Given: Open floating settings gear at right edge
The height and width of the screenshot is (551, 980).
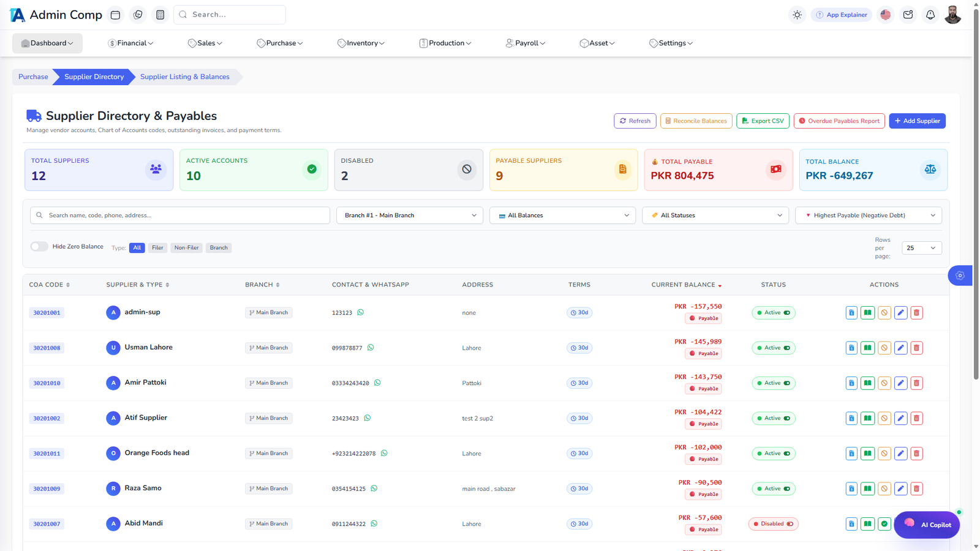Looking at the screenshot, I should 960,275.
